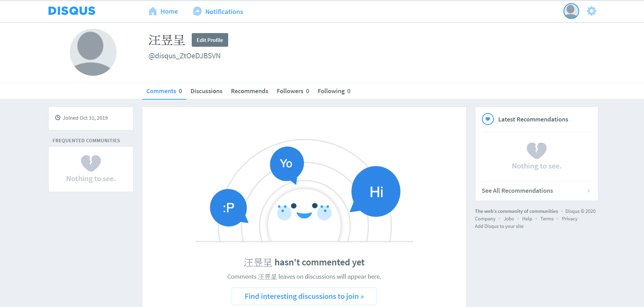The width and height of the screenshot is (644, 307).
Task: Click Find interesting discussions to join
Action: [x=304, y=296]
